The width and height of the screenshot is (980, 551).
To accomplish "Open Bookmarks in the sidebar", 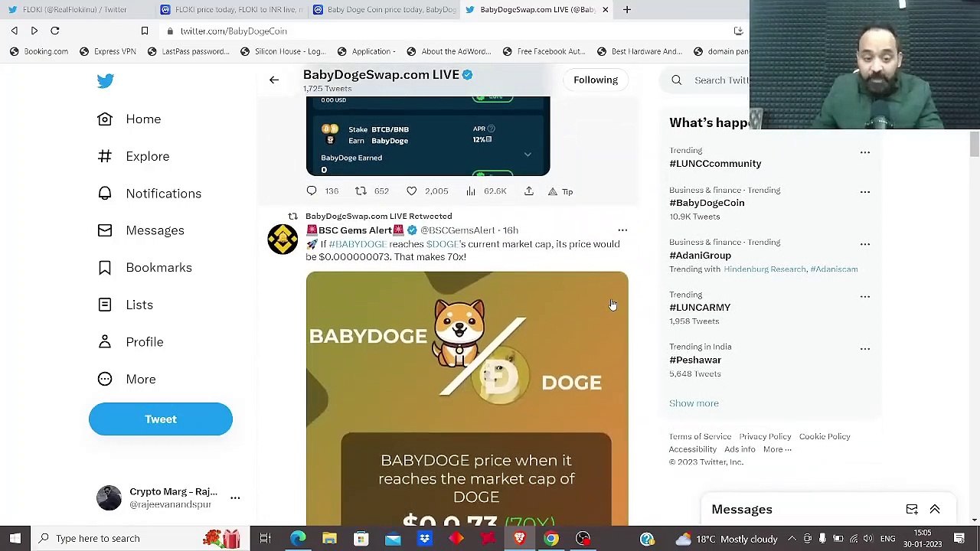I will (x=145, y=268).
